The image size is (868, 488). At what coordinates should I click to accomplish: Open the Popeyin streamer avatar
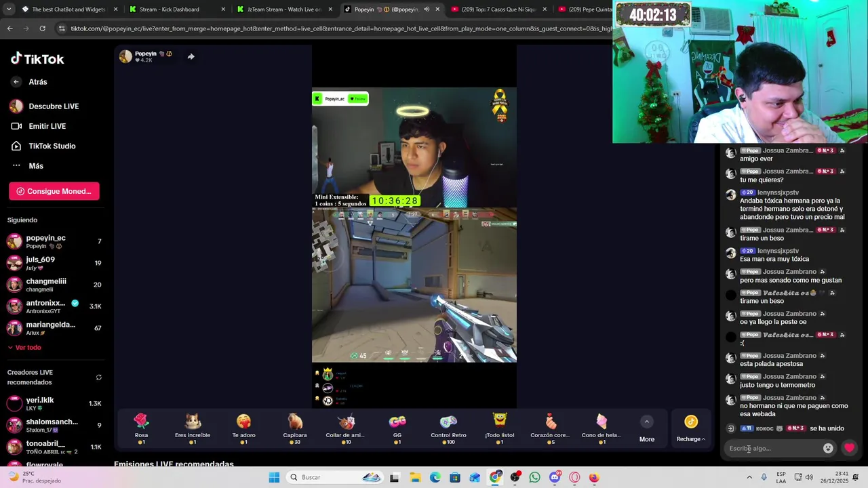[125, 57]
